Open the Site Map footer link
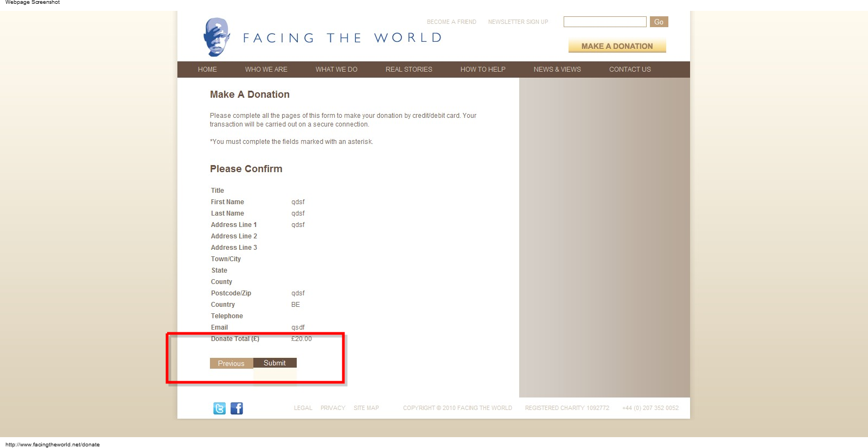This screenshot has width=868, height=448. pyautogui.click(x=366, y=408)
